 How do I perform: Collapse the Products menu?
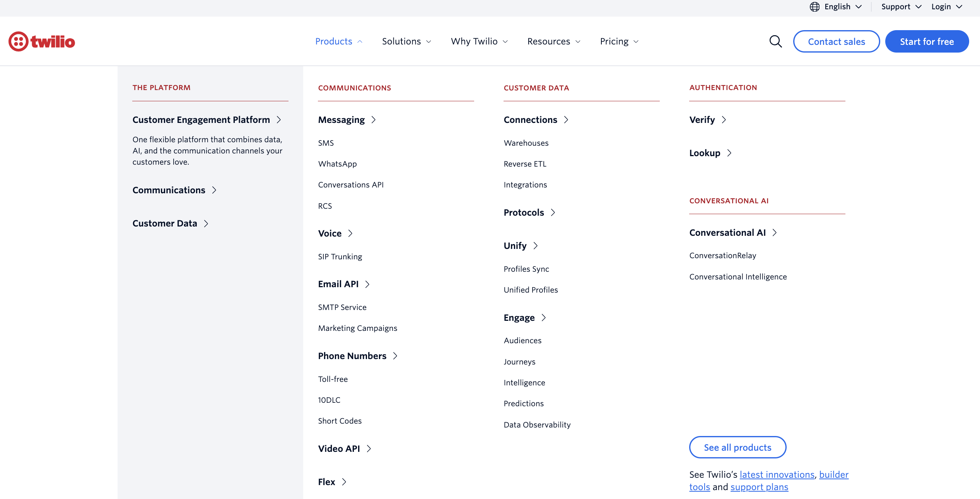338,41
